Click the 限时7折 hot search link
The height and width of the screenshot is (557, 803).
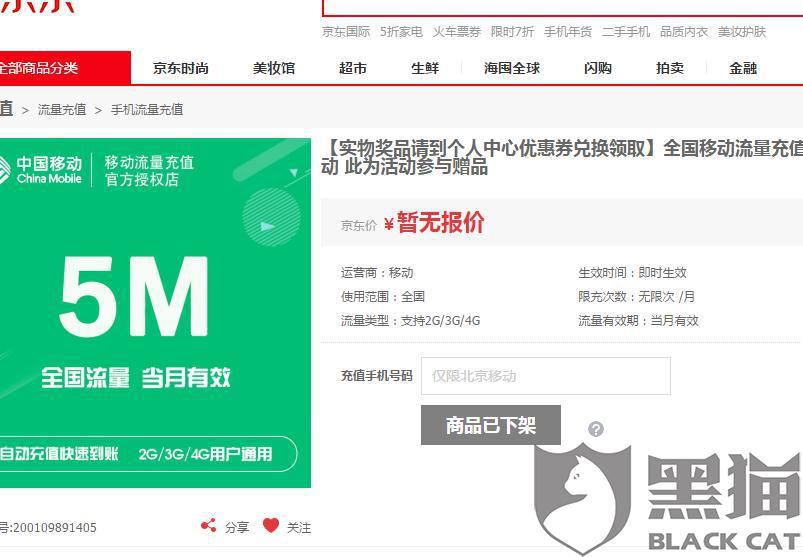pyautogui.click(x=512, y=32)
